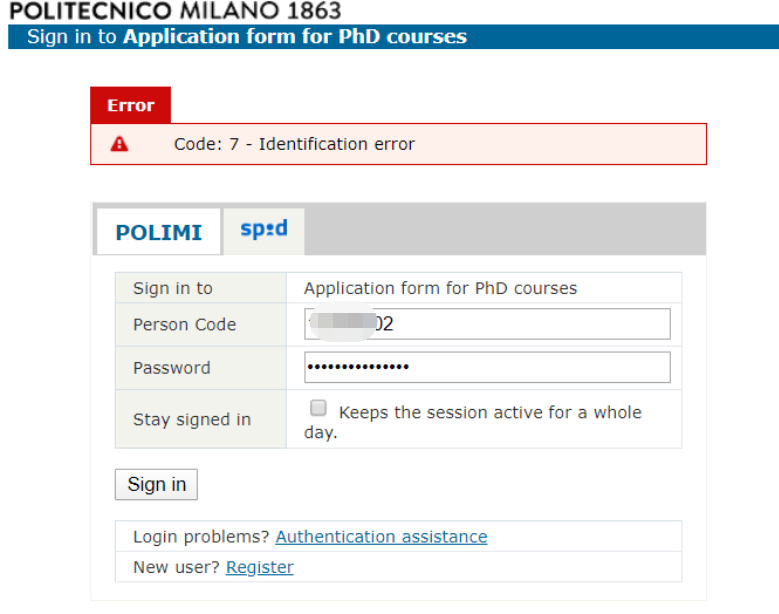Image resolution: width=779 pixels, height=614 pixels.
Task: Open the Authentication assistance link
Action: 381,537
